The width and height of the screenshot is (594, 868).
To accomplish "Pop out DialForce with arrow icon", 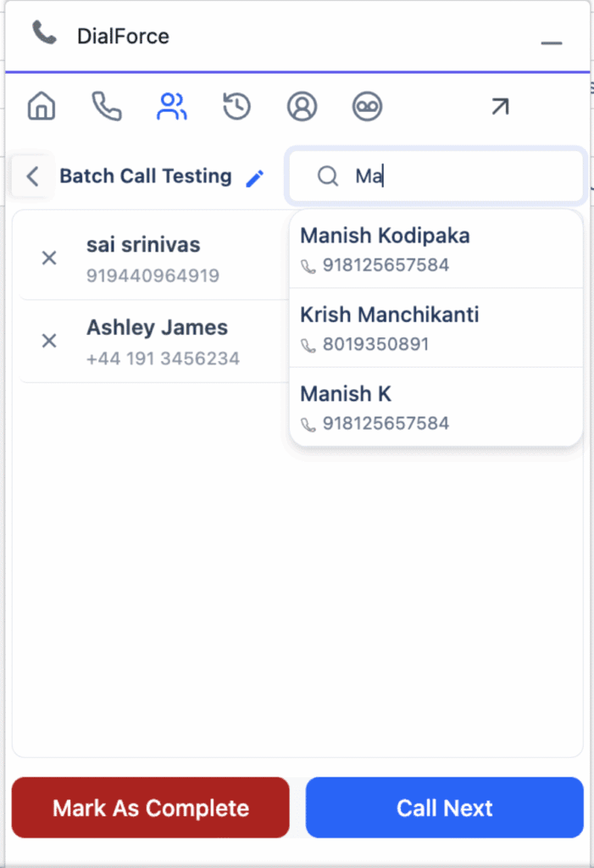I will pyautogui.click(x=500, y=107).
